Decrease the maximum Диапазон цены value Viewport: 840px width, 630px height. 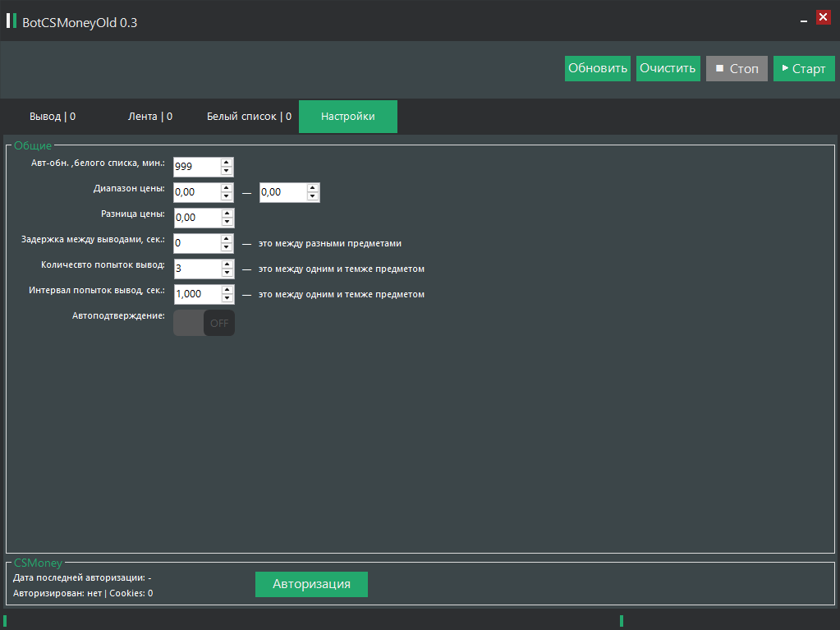(x=312, y=196)
